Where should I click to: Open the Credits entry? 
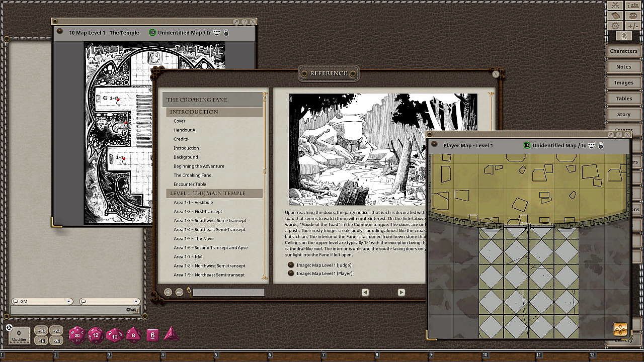click(181, 139)
